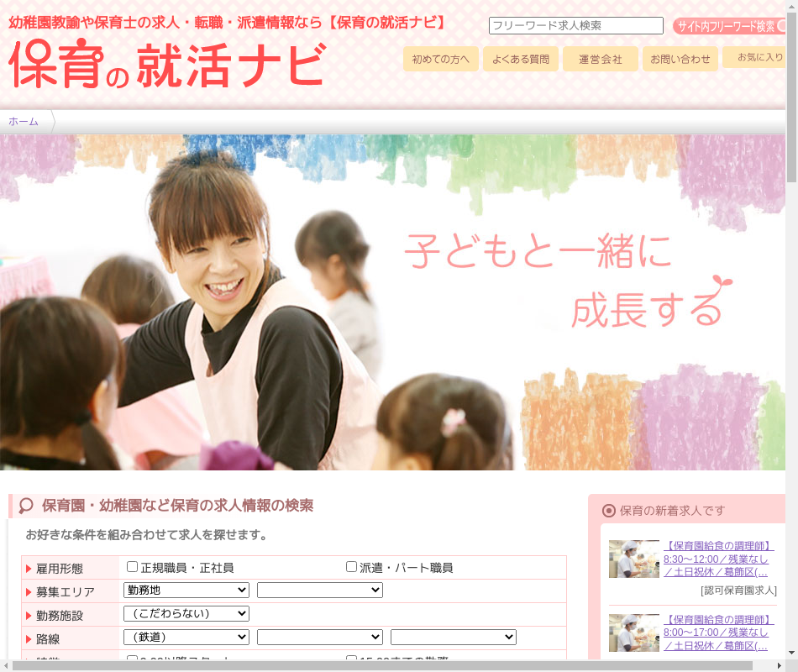Click the red arrow next to 雇用形態
This screenshot has width=798, height=672.
click(x=29, y=569)
